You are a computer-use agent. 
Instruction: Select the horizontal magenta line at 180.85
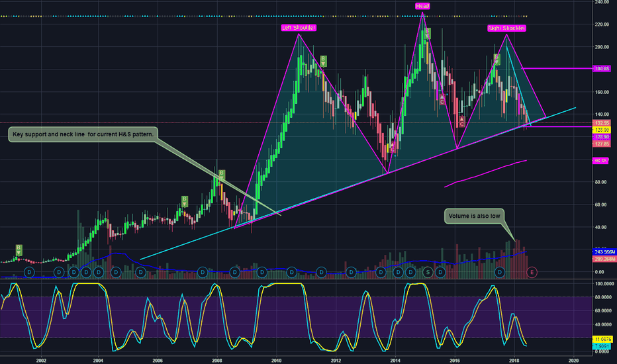pyautogui.click(x=557, y=68)
